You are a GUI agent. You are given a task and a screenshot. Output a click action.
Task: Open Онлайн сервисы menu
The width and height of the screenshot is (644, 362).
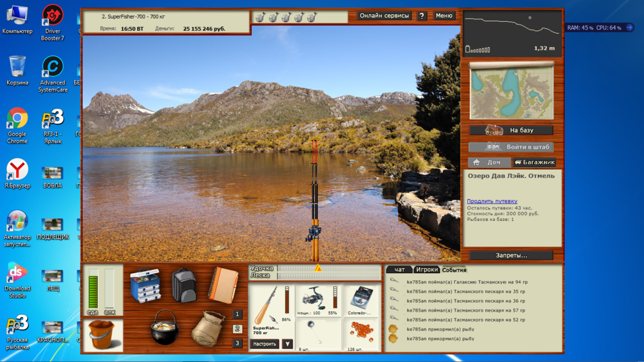[x=384, y=15]
